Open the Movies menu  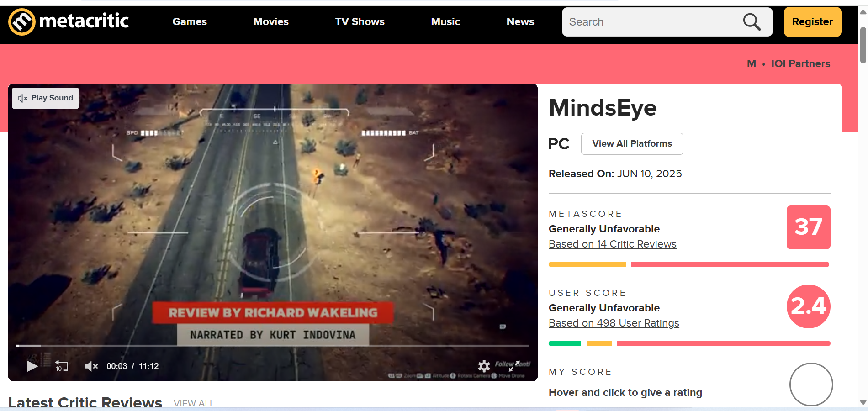[x=271, y=22]
